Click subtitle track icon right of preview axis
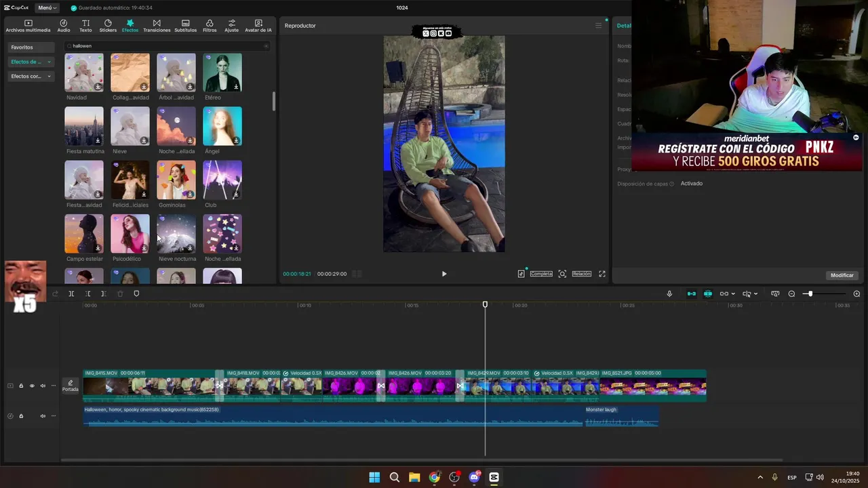 tap(775, 293)
